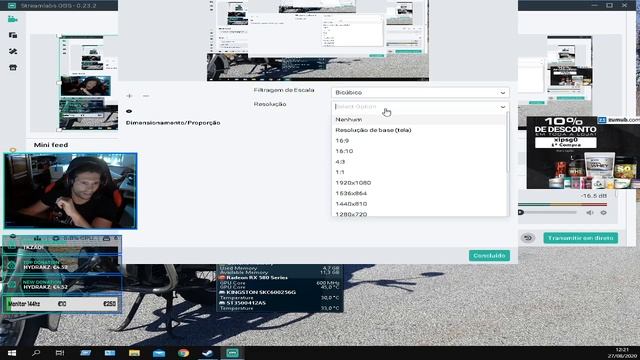Image resolution: width=640 pixels, height=360 pixels.
Task: Click the resolution list scrollbar
Action: (x=507, y=143)
